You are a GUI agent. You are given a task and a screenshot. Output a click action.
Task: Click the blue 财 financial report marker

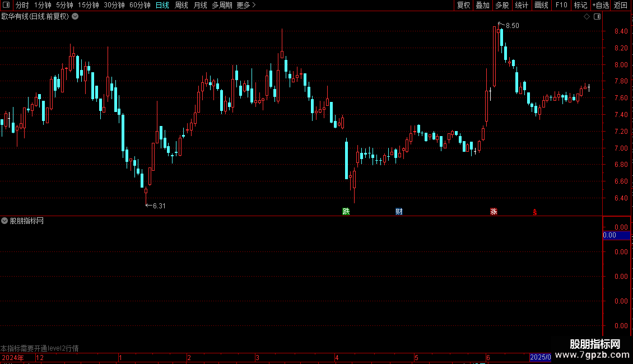(399, 212)
